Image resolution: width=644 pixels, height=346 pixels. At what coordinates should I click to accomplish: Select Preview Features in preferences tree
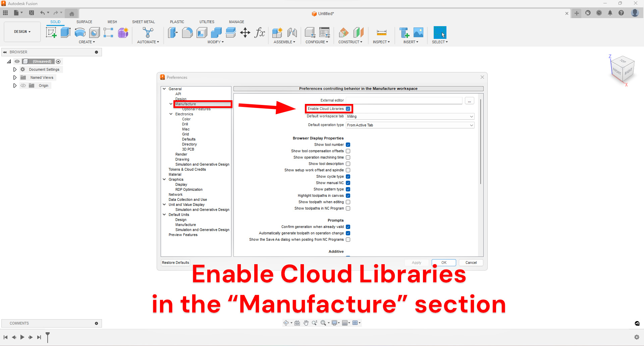click(x=183, y=235)
